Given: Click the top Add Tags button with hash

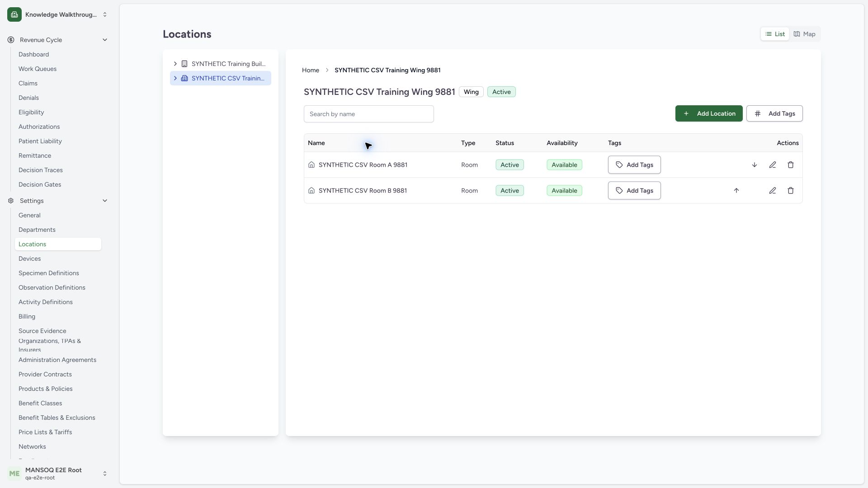Looking at the screenshot, I should tap(774, 113).
